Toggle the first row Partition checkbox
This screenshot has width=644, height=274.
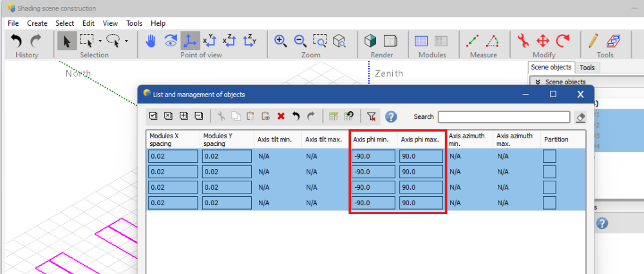click(549, 156)
